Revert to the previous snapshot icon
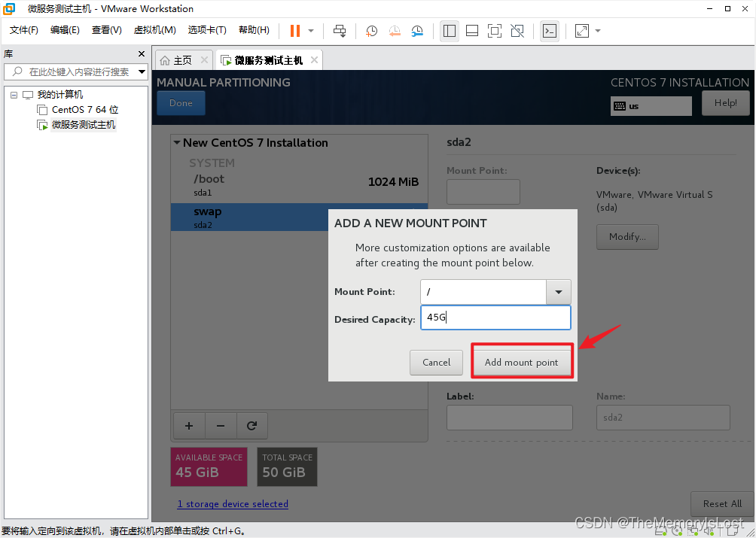Screen dimensions: 756x538 point(395,31)
